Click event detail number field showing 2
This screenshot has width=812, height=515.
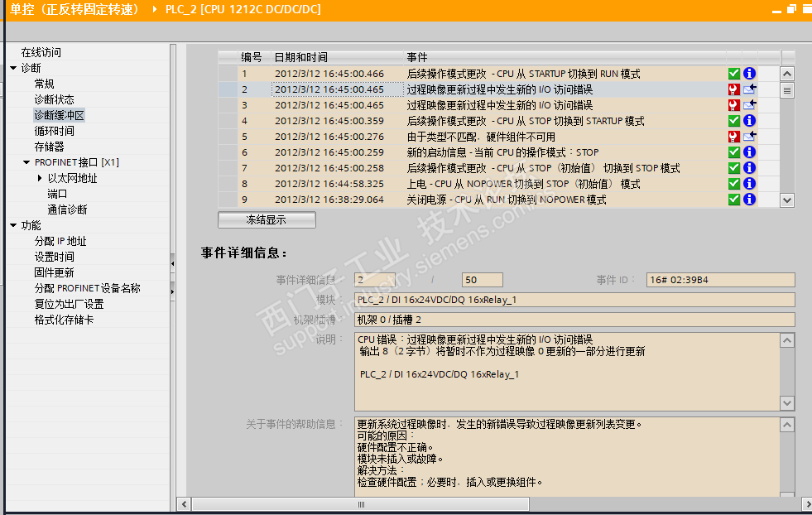pos(375,280)
